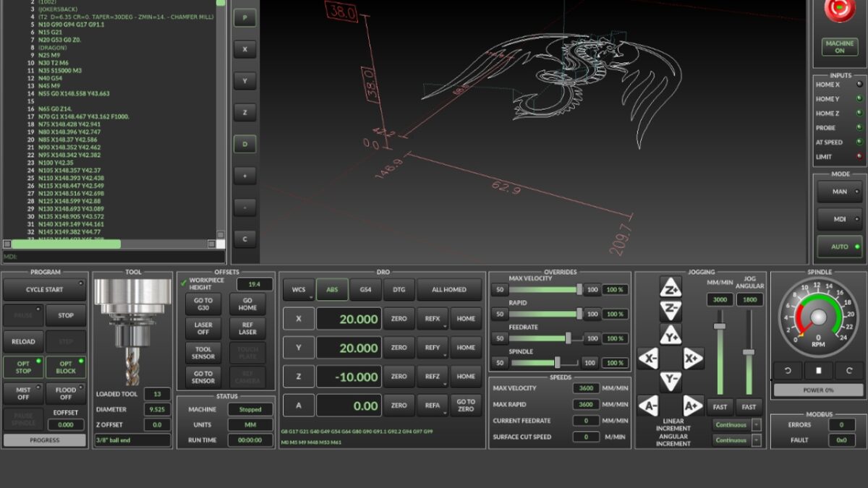Jog with the Y- arrow

pos(671,380)
